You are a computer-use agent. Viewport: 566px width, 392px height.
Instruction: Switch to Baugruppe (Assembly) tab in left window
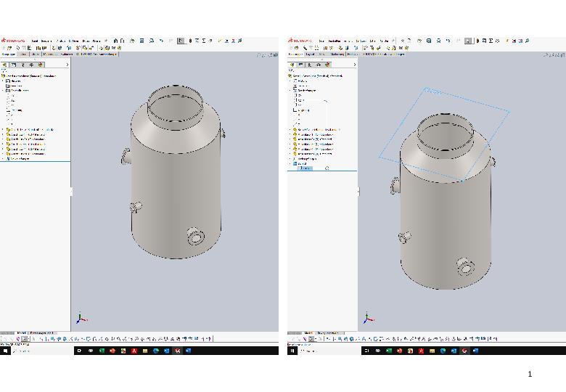[9, 54]
